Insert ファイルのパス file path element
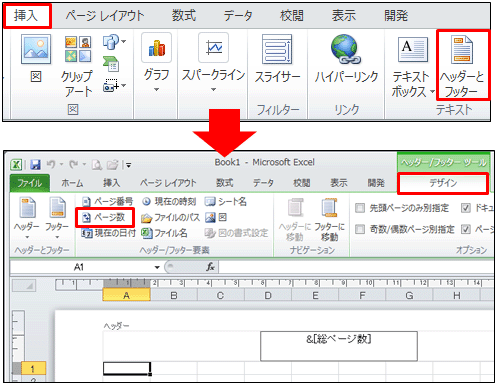 pyautogui.click(x=170, y=217)
